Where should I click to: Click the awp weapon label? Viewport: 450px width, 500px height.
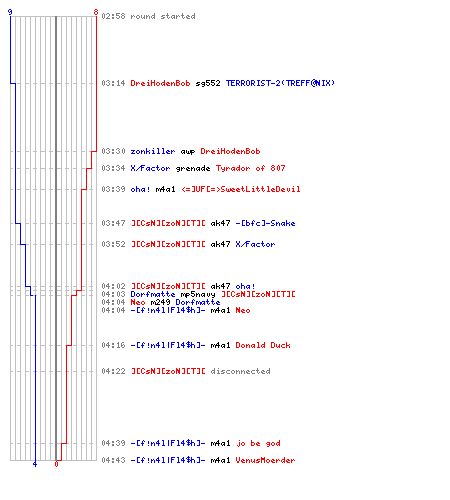coord(188,152)
